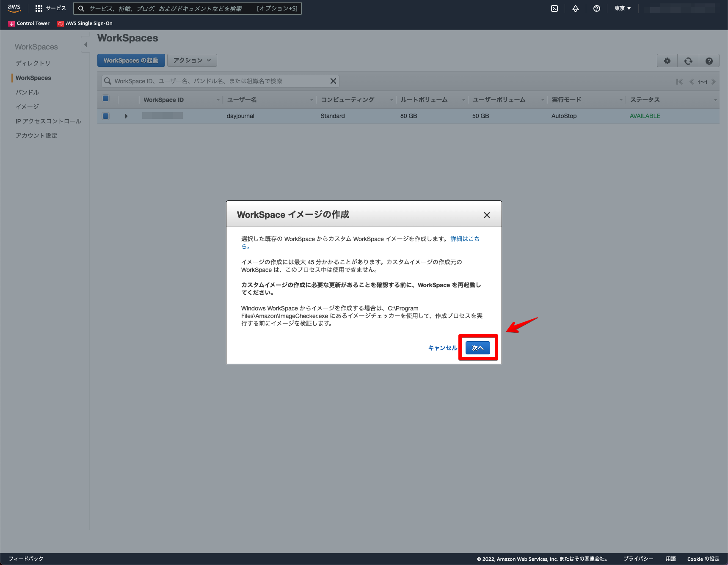Open the アクション dropdown menu

tap(192, 60)
